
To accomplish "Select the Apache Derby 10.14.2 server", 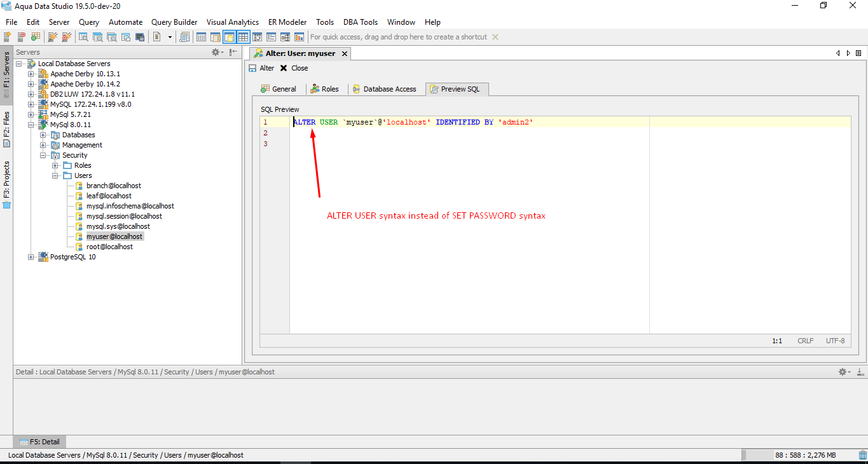I will tap(85, 84).
